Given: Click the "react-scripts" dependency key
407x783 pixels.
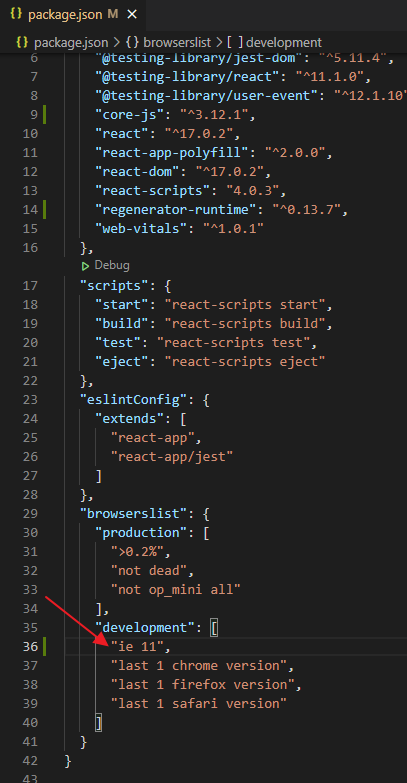Looking at the screenshot, I should pos(156,191).
